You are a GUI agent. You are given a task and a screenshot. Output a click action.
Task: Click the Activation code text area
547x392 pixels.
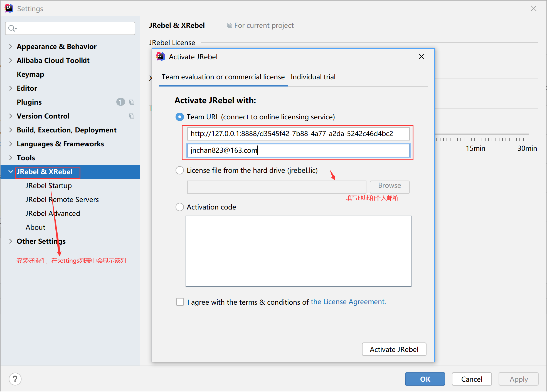coord(298,251)
